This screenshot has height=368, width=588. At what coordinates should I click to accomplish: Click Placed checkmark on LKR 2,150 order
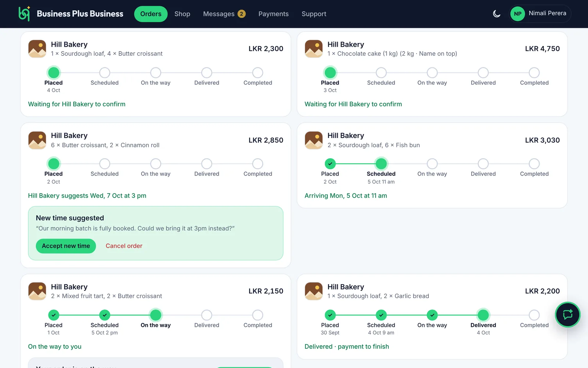tap(54, 315)
